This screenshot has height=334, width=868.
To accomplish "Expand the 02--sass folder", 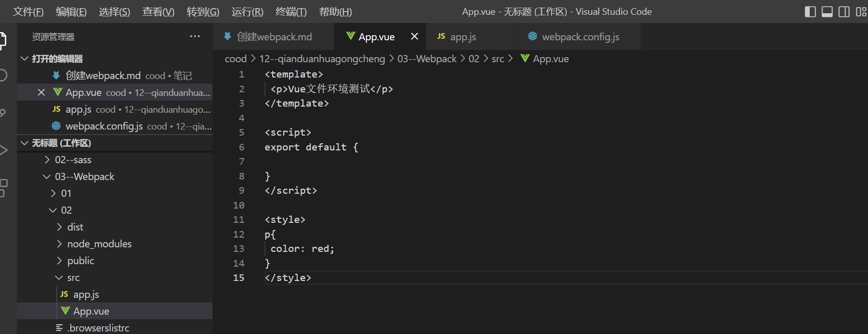I will (47, 160).
